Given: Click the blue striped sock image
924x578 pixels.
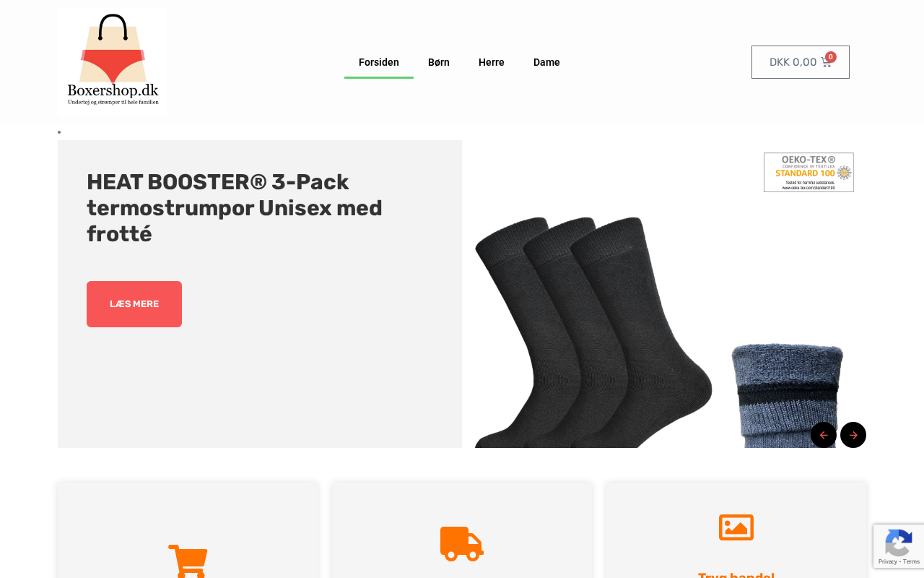Looking at the screenshot, I should click(x=787, y=395).
